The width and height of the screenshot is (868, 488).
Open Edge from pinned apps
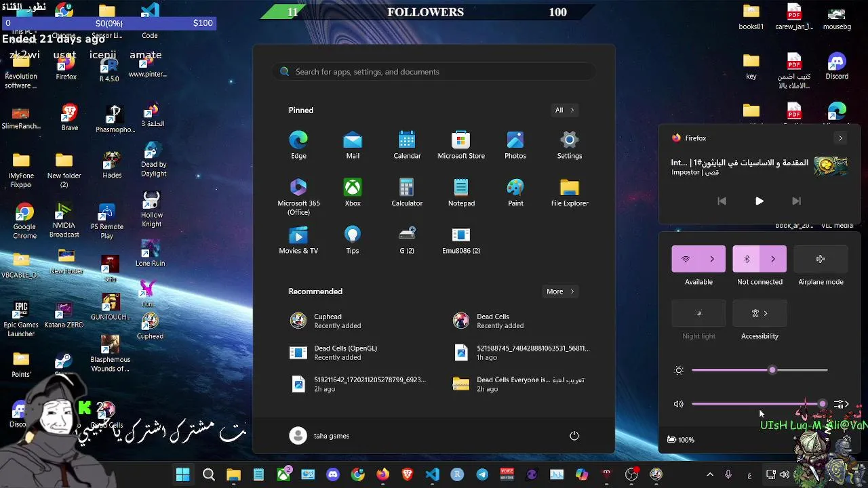click(x=298, y=145)
